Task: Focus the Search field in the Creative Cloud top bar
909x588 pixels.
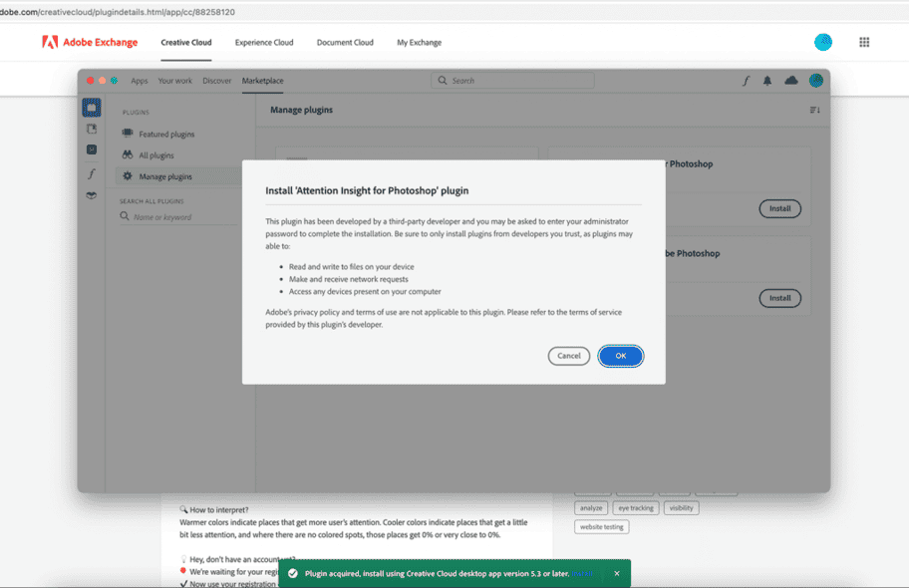Action: 512,81
